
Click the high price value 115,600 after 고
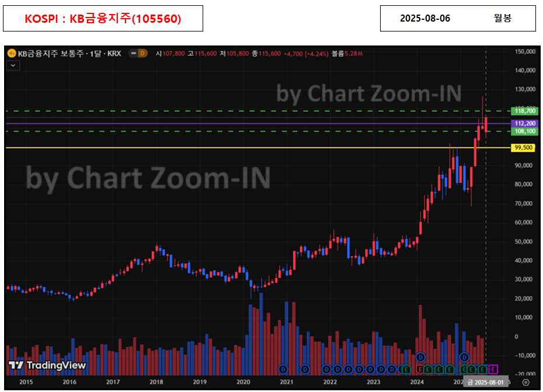206,54
